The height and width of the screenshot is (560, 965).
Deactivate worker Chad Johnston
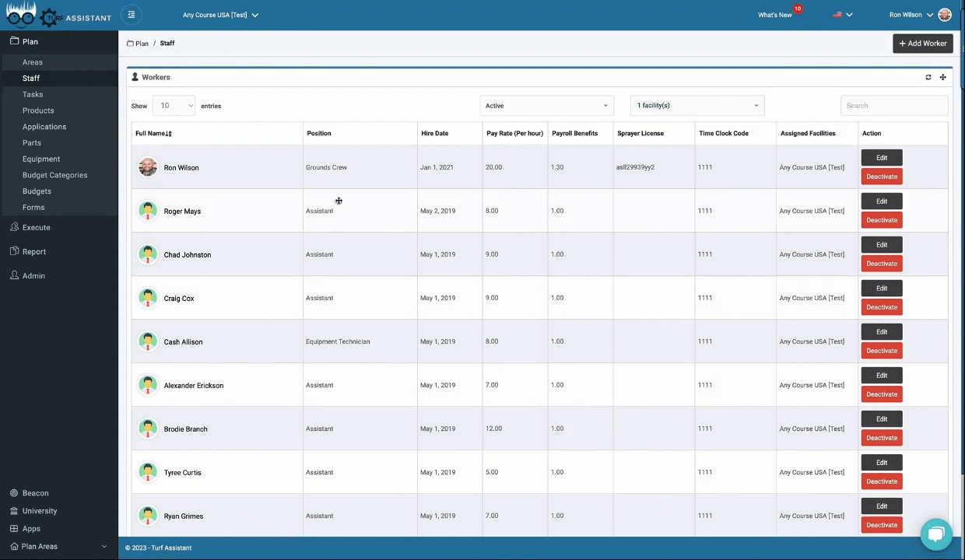tap(881, 263)
